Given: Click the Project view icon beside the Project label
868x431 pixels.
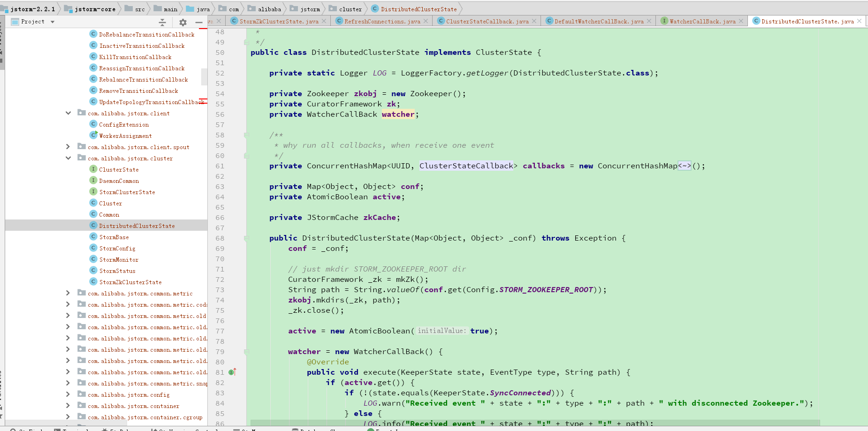Looking at the screenshot, I should tap(15, 22).
